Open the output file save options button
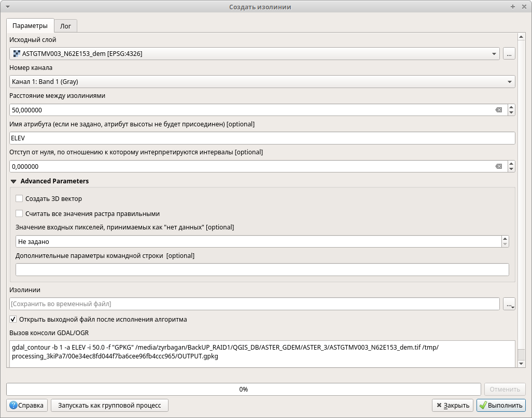 coord(509,304)
